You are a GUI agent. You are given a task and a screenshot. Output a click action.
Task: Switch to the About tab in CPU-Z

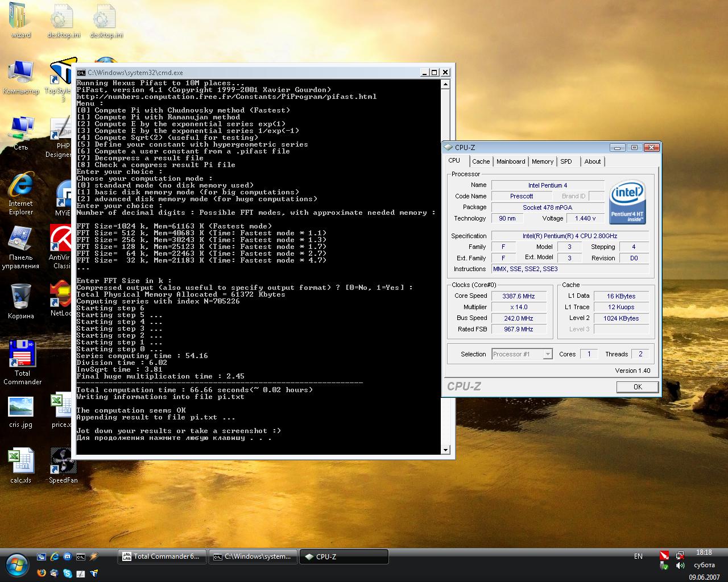592,161
